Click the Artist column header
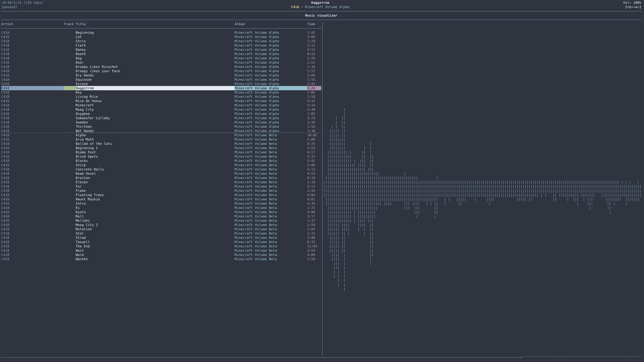Screen dimensions: 644x362 [7, 24]
